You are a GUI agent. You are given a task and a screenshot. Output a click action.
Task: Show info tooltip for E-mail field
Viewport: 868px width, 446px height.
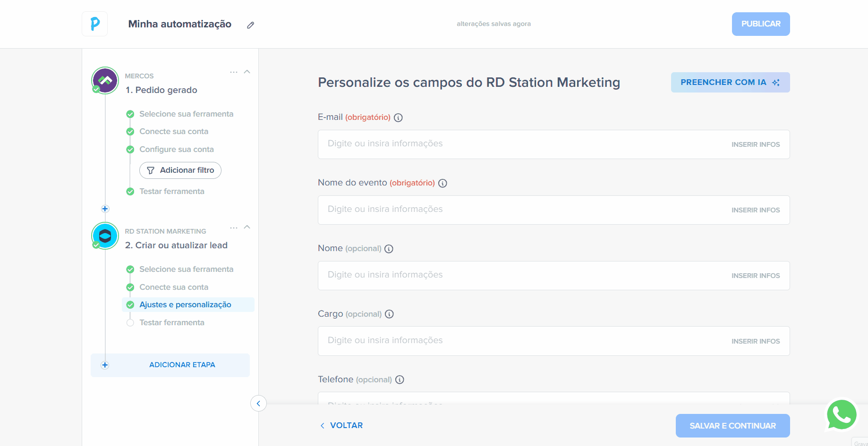(398, 118)
